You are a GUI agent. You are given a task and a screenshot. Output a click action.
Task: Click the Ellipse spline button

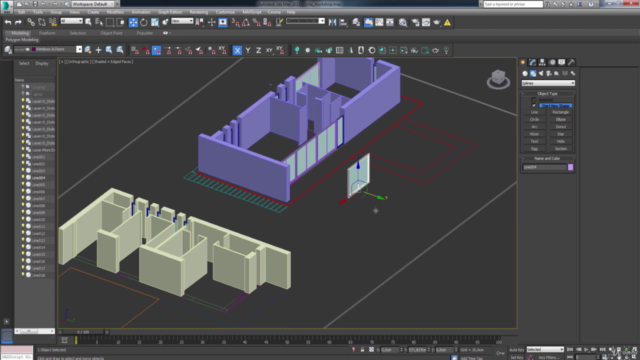560,119
